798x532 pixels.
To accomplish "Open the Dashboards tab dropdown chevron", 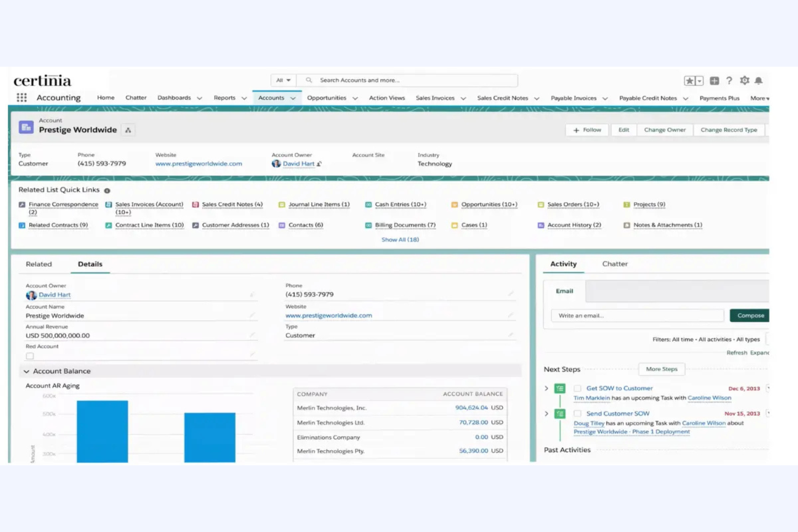I will click(200, 98).
